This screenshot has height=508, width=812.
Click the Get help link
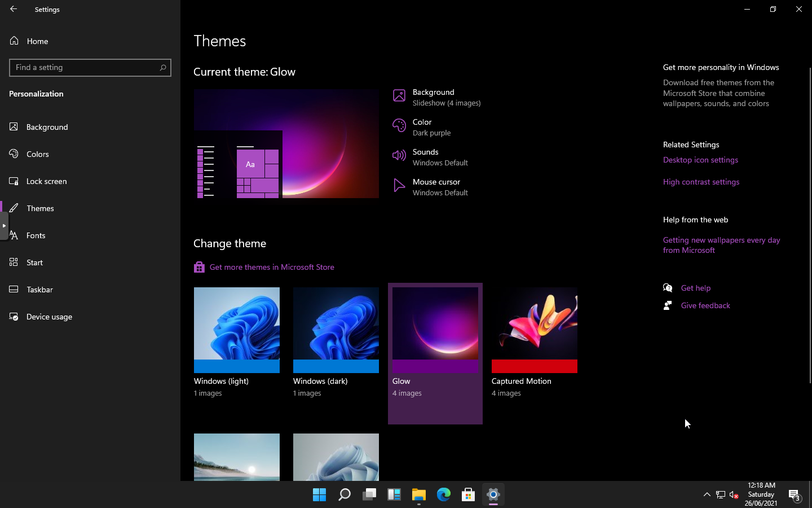[695, 288]
